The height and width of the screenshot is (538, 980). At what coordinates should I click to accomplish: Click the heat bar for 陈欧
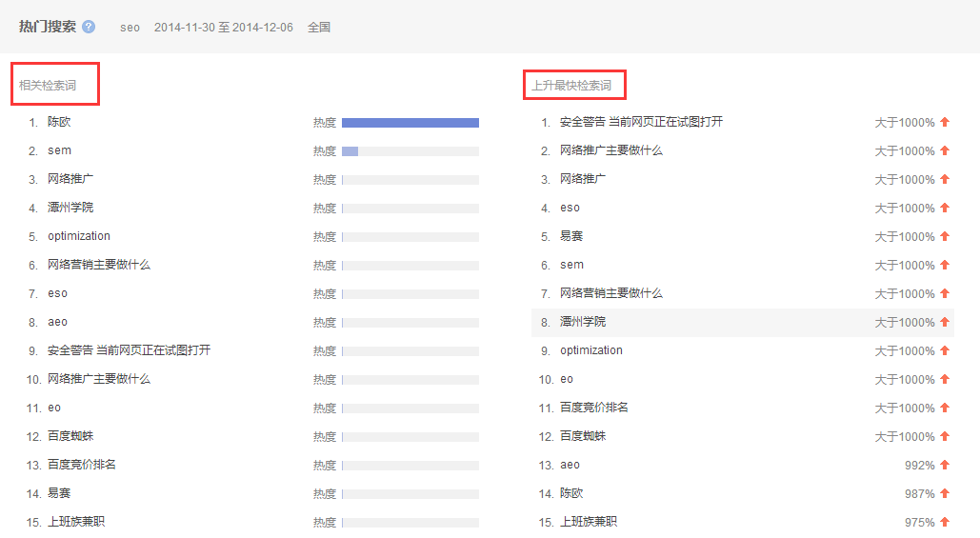(x=410, y=122)
